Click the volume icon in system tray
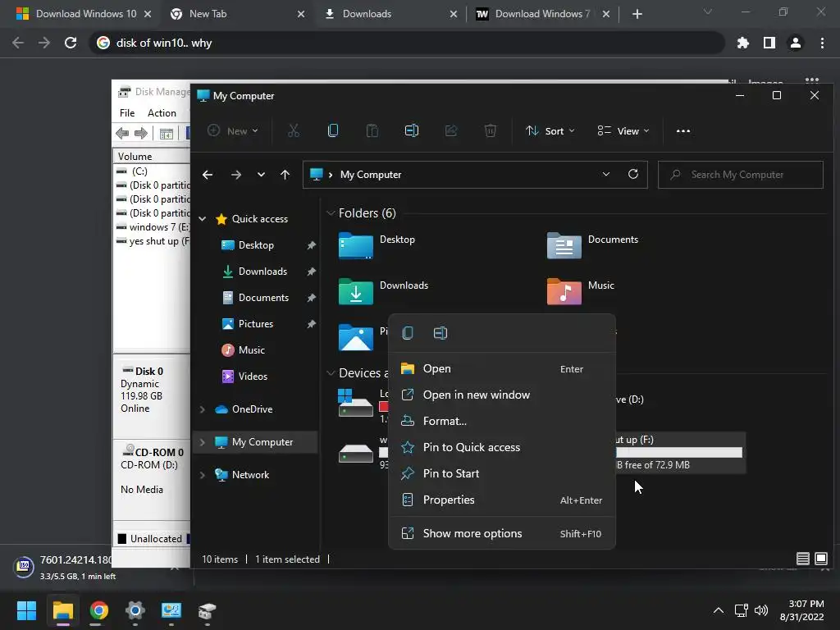The image size is (840, 630). point(760,610)
